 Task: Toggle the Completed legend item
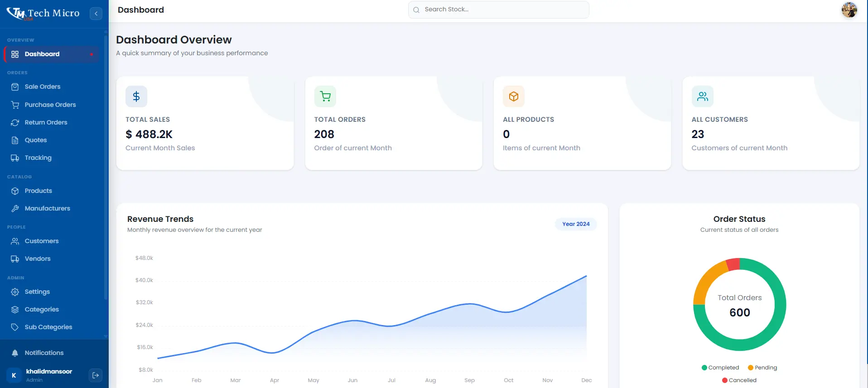[720, 368]
